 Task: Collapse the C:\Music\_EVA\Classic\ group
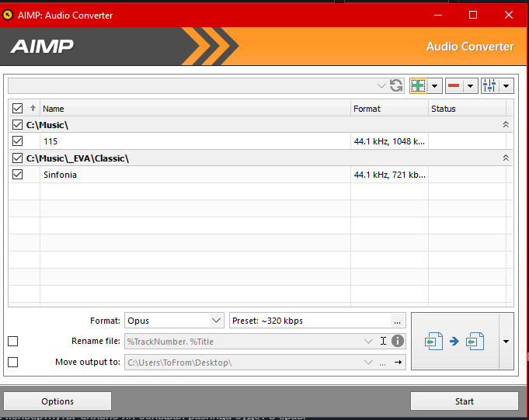pyautogui.click(x=506, y=158)
